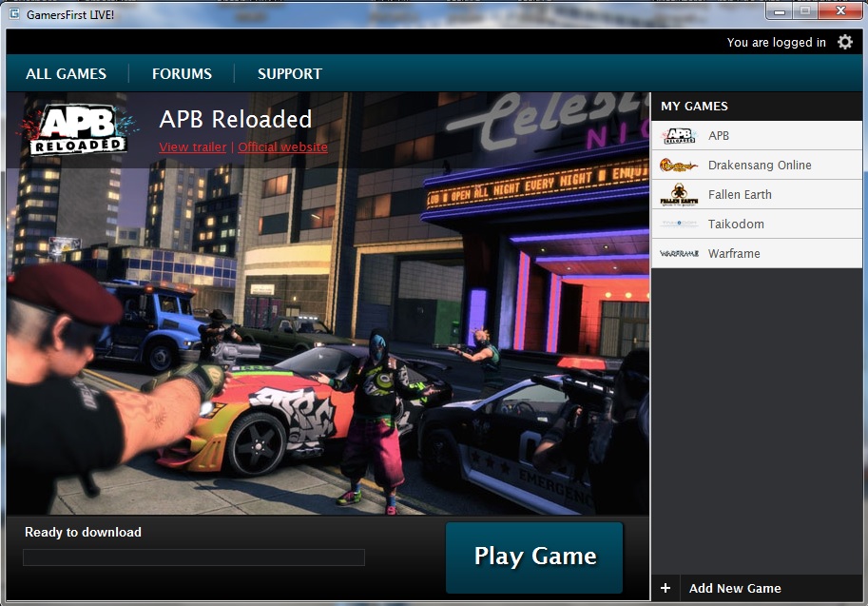Click the Warframe logo icon
868x606 pixels.
pos(679,254)
